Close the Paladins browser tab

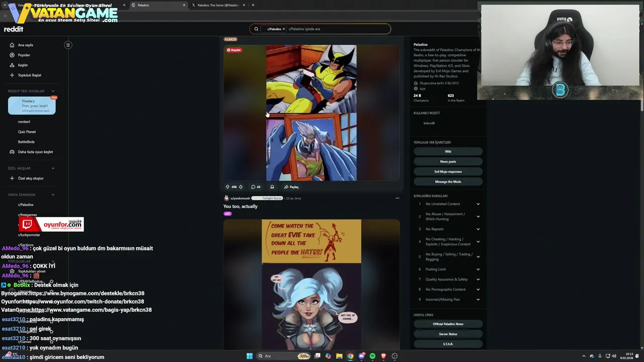pos(184,5)
